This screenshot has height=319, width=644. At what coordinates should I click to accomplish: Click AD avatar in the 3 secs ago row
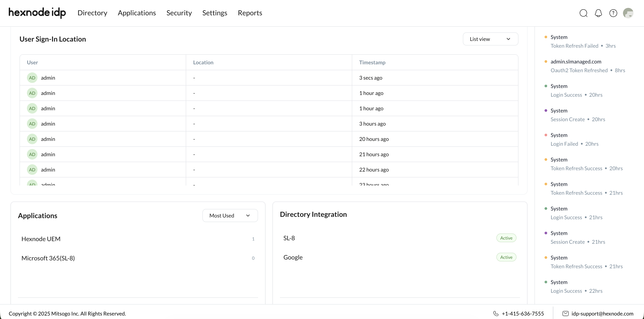(32, 78)
